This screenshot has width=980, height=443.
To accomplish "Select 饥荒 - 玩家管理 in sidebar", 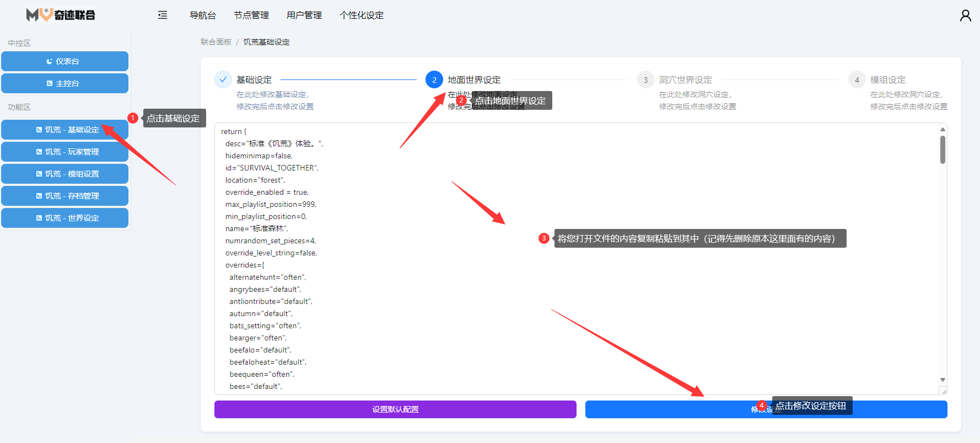I will point(64,152).
